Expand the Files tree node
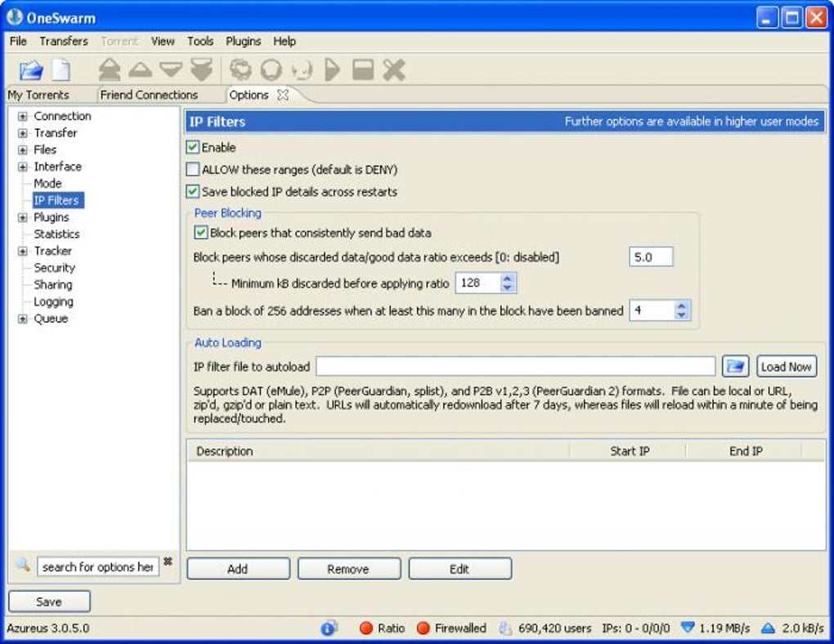834x644 pixels. [x=22, y=150]
